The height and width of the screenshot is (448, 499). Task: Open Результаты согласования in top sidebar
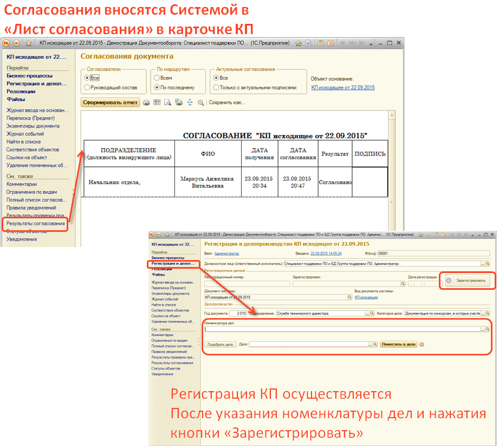click(x=36, y=223)
